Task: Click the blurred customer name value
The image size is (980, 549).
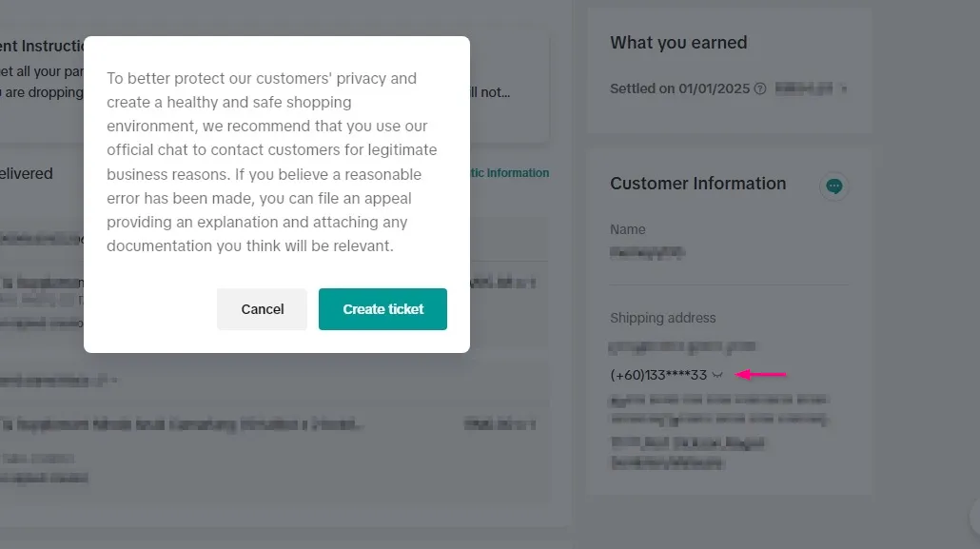Action: [x=647, y=252]
